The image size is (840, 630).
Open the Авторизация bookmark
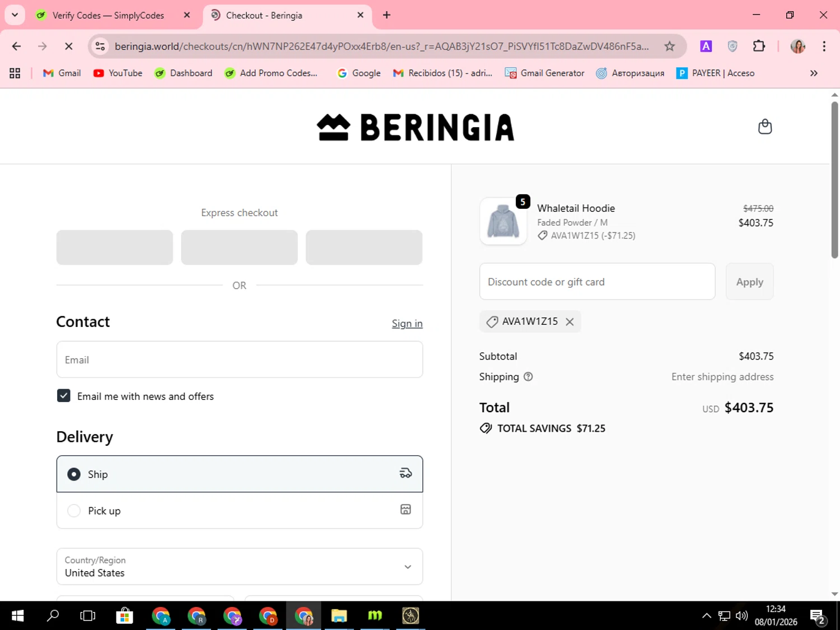pos(630,73)
